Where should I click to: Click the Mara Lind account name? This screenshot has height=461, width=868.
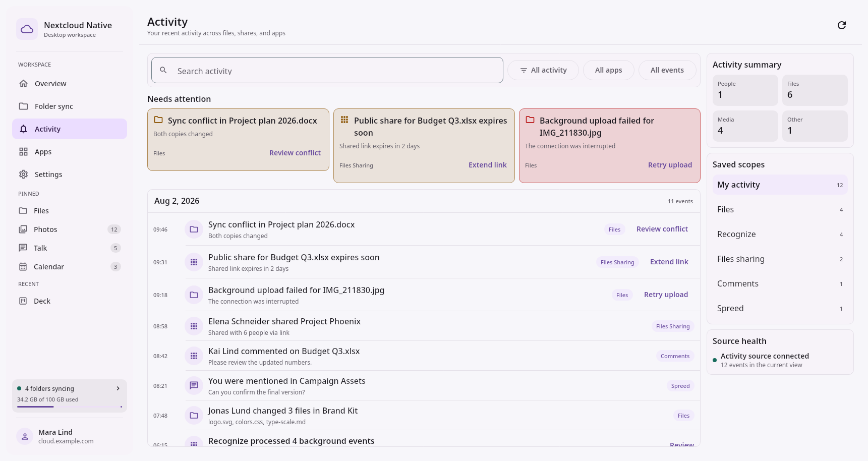pyautogui.click(x=55, y=432)
